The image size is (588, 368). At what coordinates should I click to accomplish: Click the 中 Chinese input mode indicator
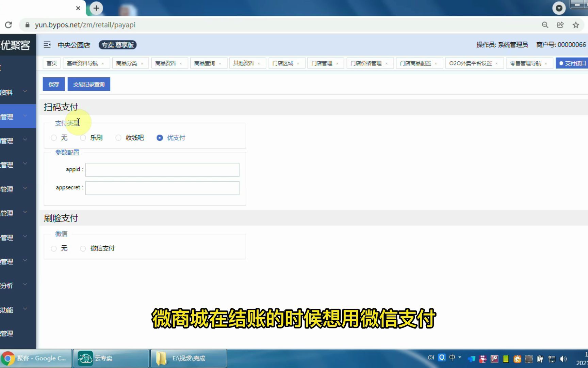(452, 357)
